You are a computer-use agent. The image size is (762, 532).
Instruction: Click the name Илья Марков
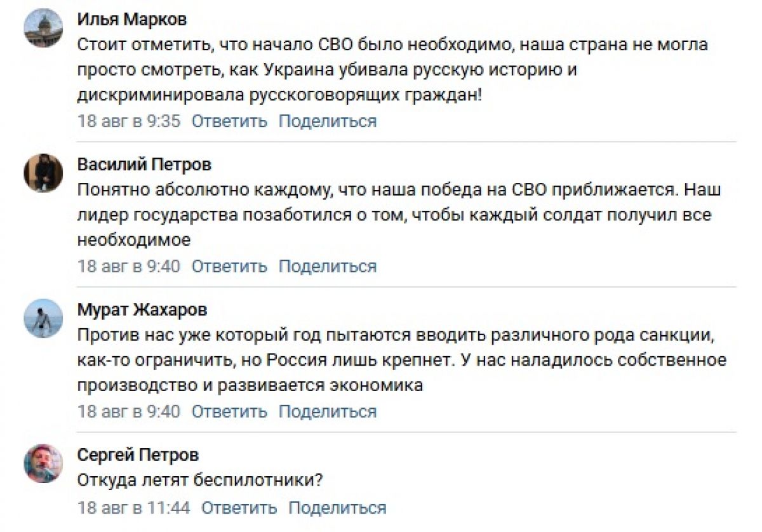pos(132,20)
